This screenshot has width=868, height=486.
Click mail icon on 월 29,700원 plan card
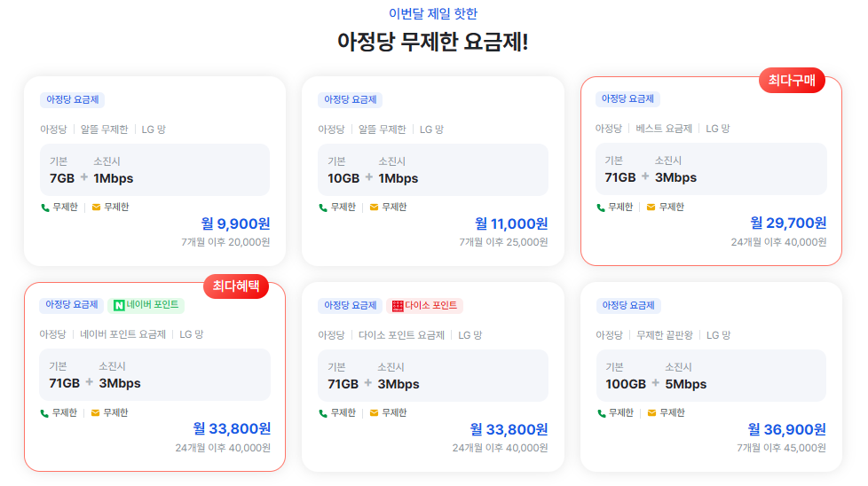click(651, 208)
